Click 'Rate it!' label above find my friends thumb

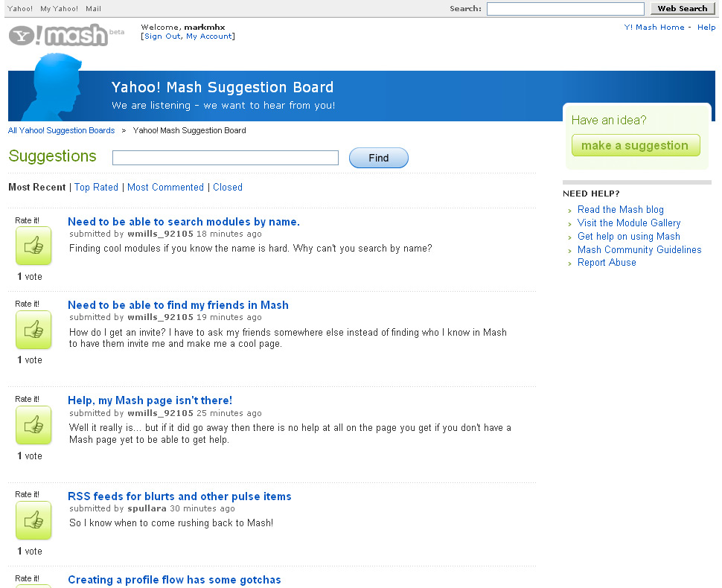click(27, 304)
